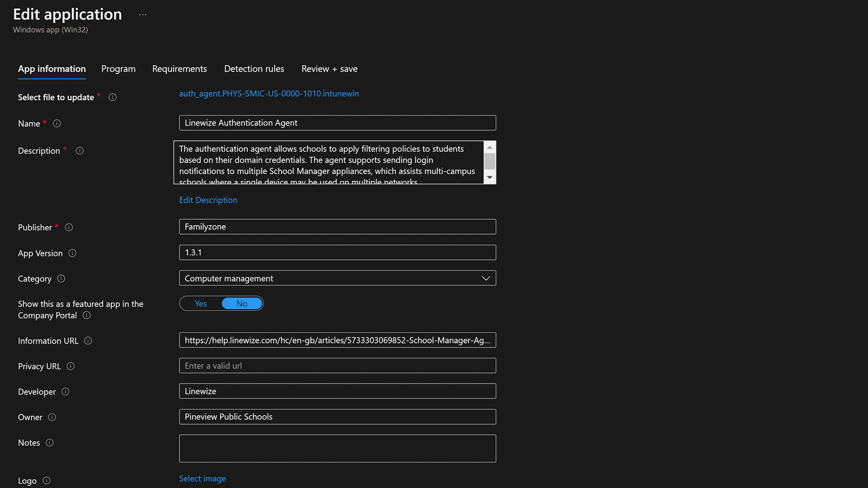
Task: Go to the Detection rules tab
Action: pyautogui.click(x=254, y=69)
